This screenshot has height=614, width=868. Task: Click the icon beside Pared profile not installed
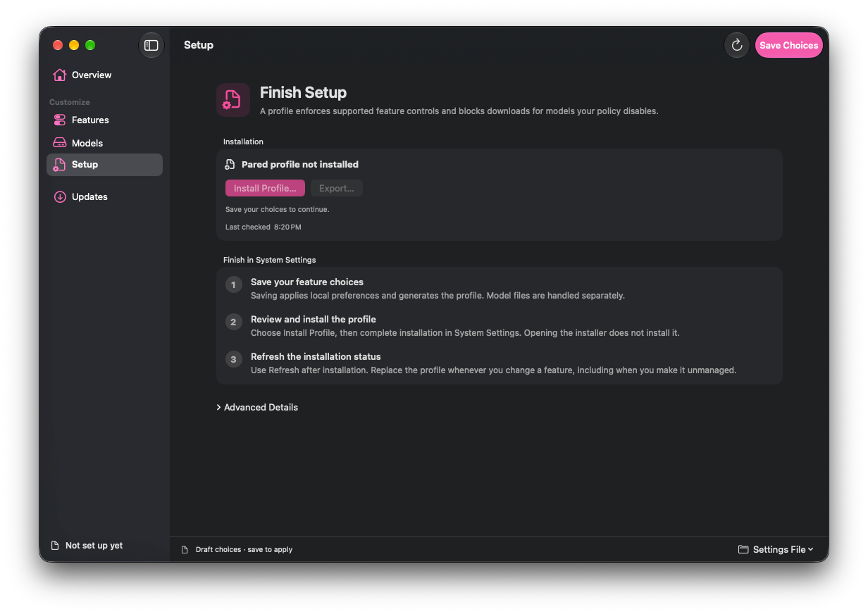pos(230,165)
